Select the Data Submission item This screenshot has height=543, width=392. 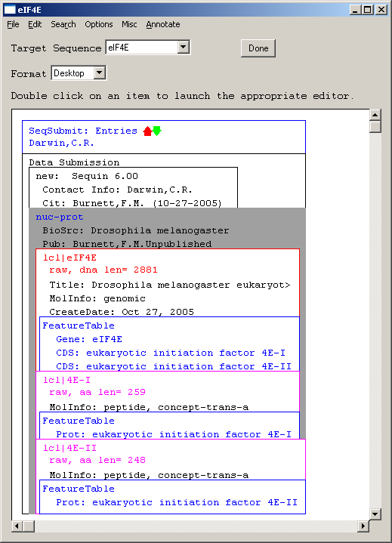tap(74, 162)
